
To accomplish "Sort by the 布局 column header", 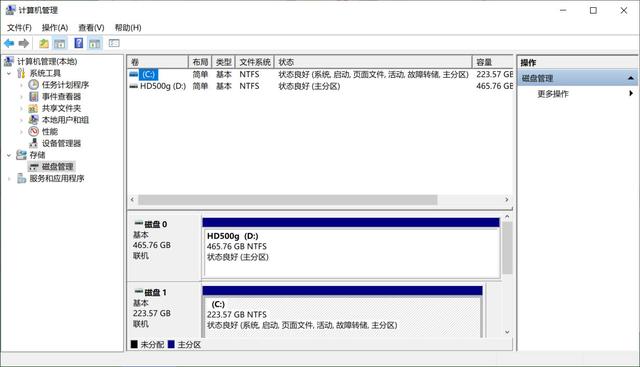I will [200, 62].
